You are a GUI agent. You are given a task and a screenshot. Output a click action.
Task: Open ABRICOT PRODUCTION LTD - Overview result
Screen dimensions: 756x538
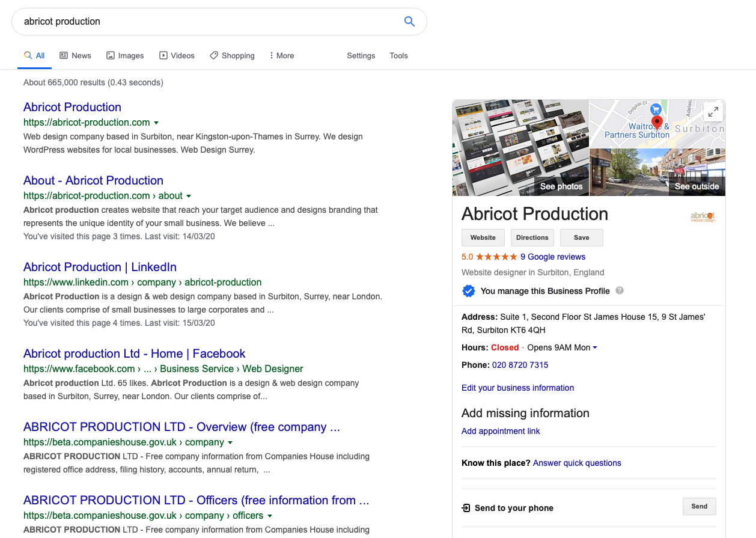pyautogui.click(x=181, y=427)
